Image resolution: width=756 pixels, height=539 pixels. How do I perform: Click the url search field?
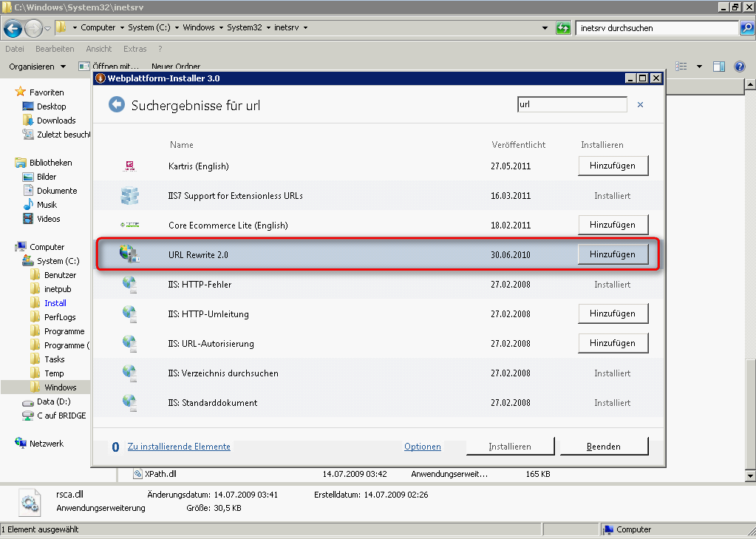point(571,105)
